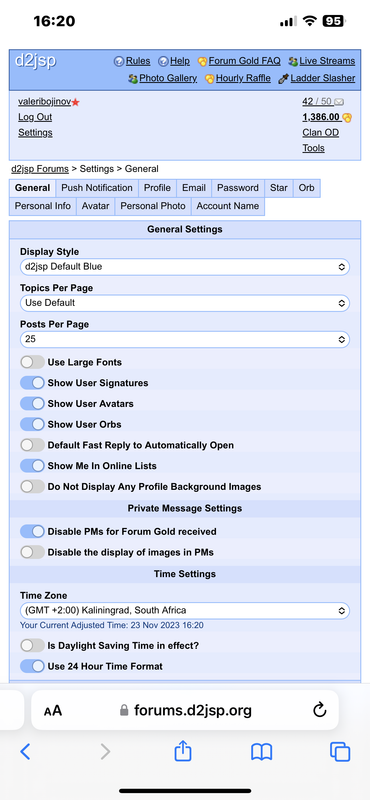The height and width of the screenshot is (800, 370).
Task: Open the Help link
Action: 180,61
